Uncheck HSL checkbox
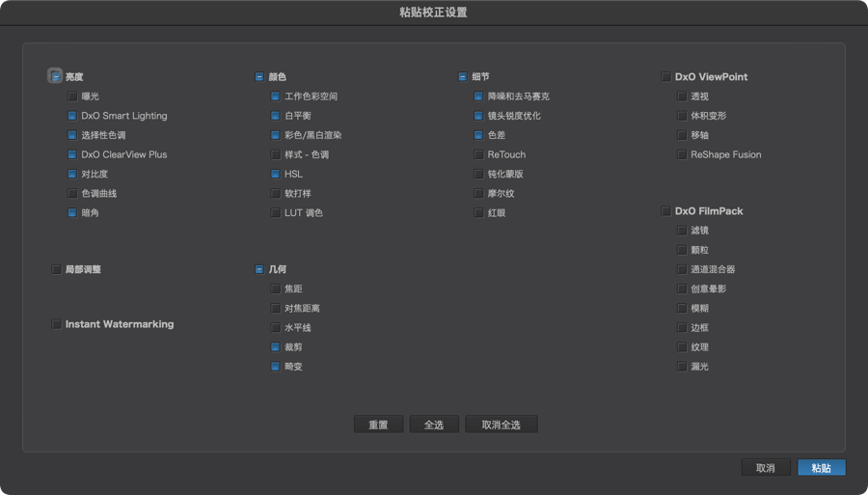The width and height of the screenshot is (868, 495). point(276,174)
